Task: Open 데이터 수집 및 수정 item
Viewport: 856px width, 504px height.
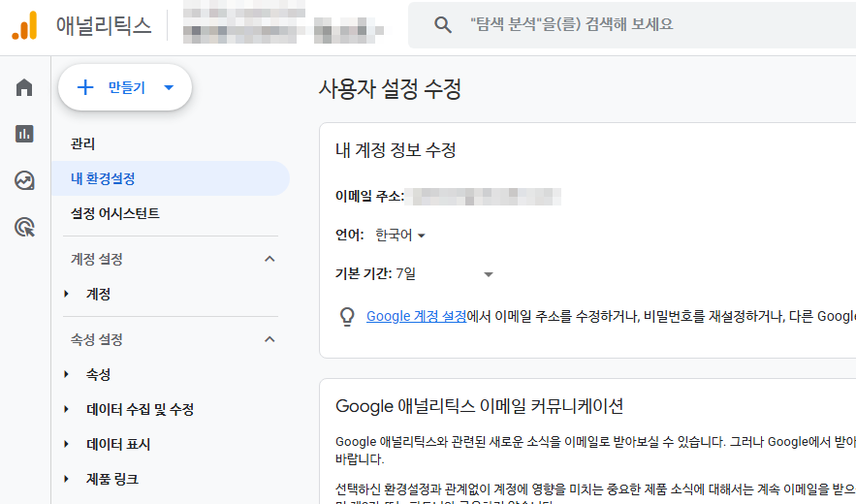Action: (x=141, y=410)
